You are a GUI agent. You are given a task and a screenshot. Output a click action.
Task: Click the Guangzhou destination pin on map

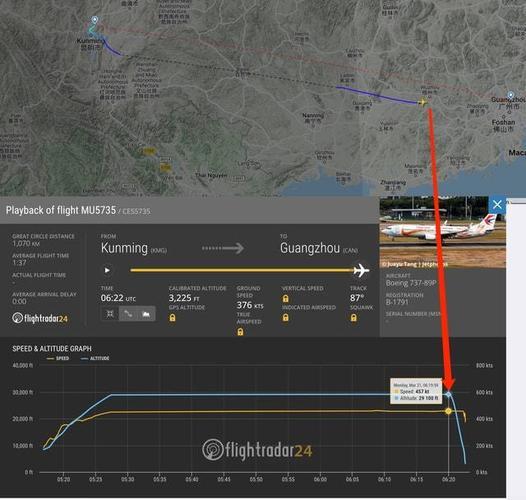pos(511,95)
